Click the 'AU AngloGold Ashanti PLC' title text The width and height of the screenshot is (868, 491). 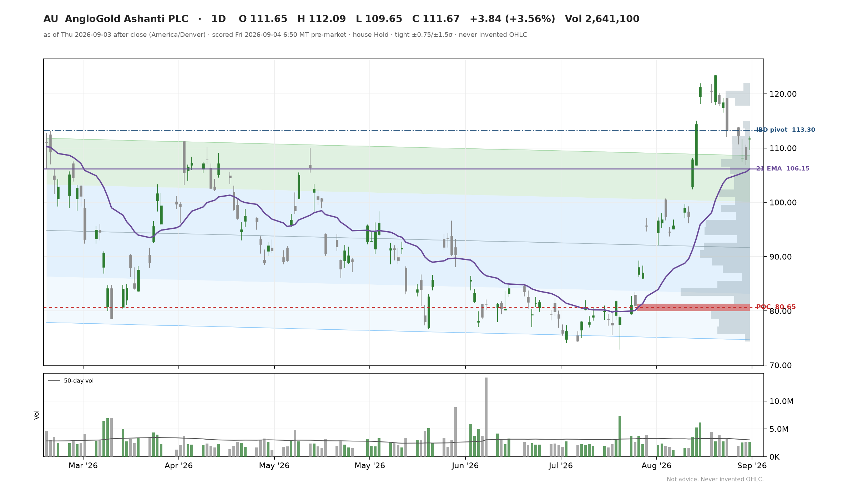click(x=116, y=19)
